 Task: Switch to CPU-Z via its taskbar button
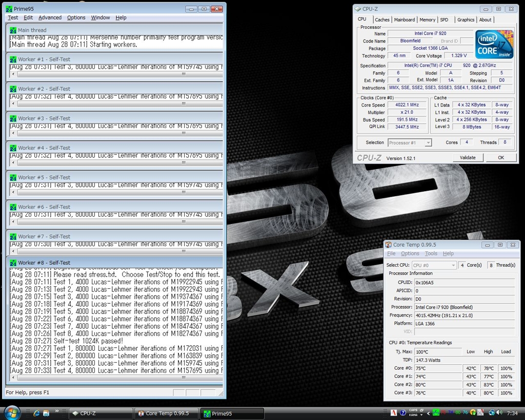[100, 413]
